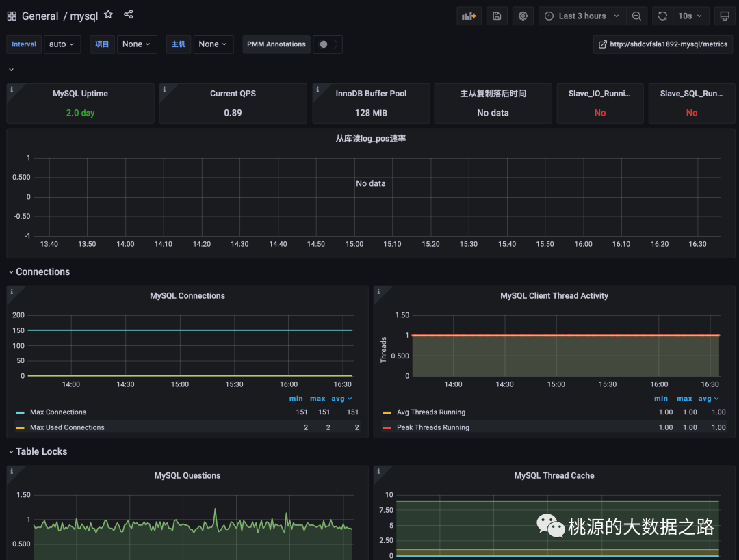Click the General folder breadcrumb
Viewport: 739px width, 560px height.
tap(40, 16)
